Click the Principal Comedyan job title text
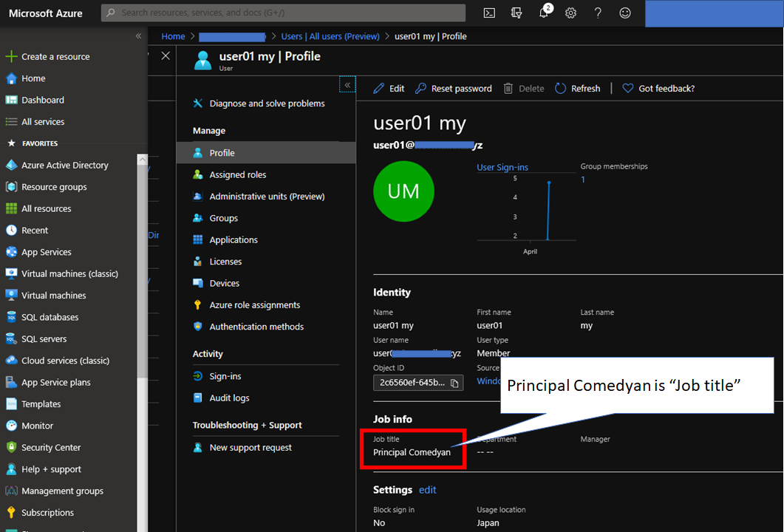Image resolution: width=784 pixels, height=532 pixels. tap(412, 452)
